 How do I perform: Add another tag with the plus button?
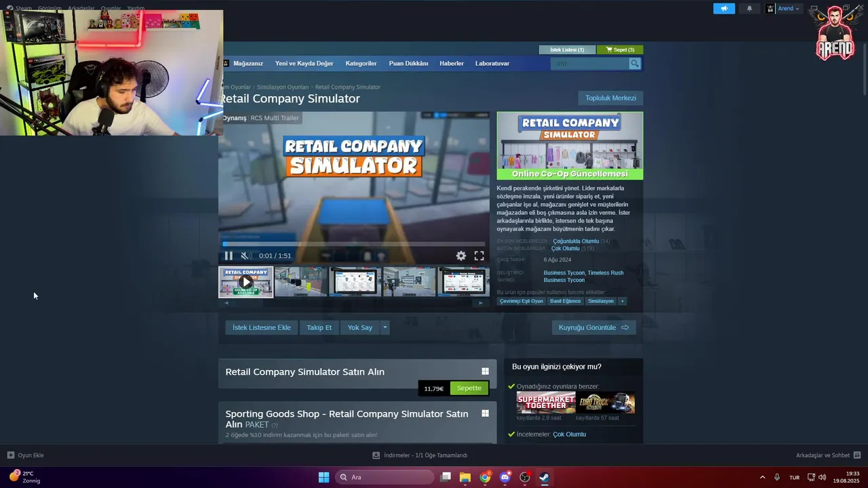[x=622, y=301]
